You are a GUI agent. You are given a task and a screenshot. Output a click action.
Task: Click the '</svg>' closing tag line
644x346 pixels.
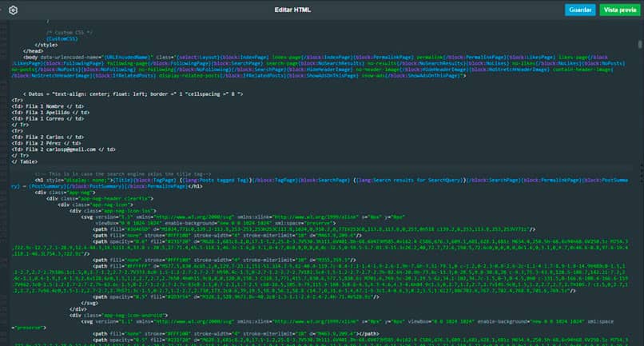[x=89, y=304]
